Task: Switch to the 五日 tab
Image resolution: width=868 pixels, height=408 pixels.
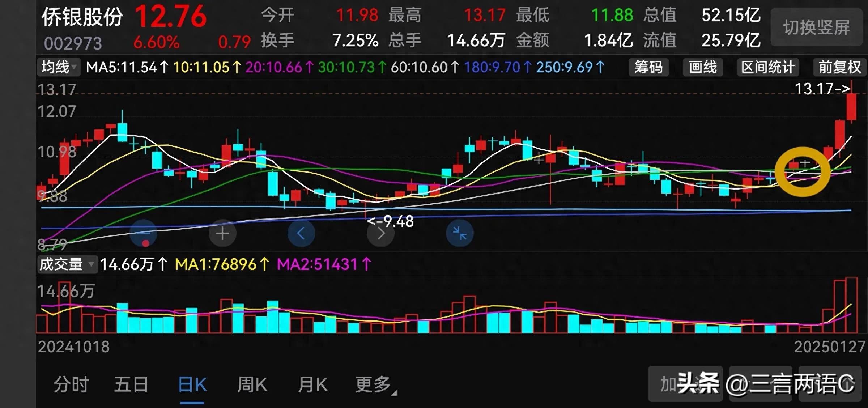Action: [131, 384]
